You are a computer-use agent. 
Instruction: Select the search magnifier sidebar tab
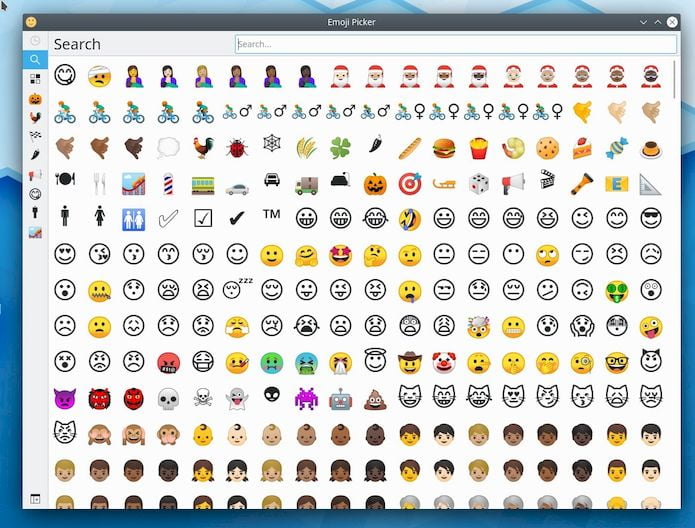[x=35, y=59]
